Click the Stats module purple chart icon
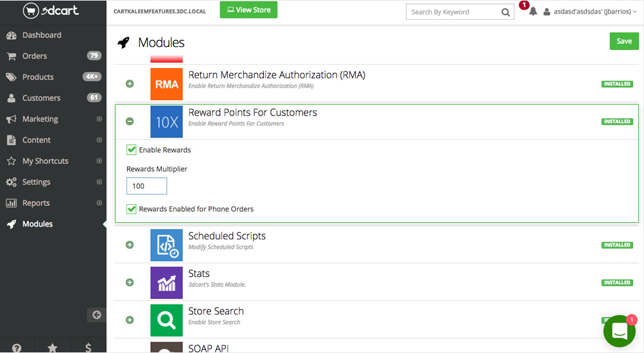644x353 pixels. click(x=166, y=282)
